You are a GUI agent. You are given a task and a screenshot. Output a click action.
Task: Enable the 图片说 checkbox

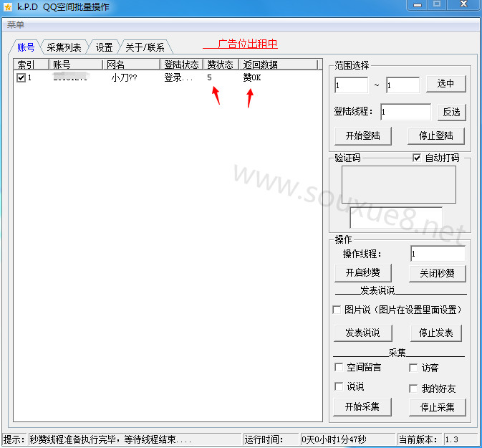tap(337, 310)
